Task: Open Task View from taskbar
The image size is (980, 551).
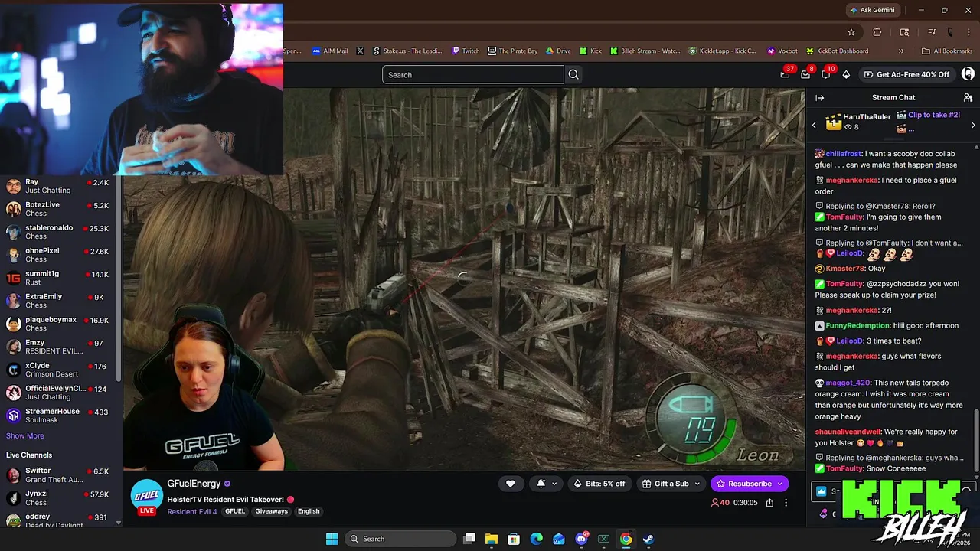Action: (469, 539)
